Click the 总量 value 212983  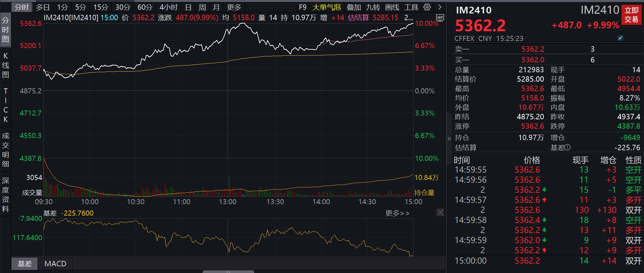click(531, 70)
